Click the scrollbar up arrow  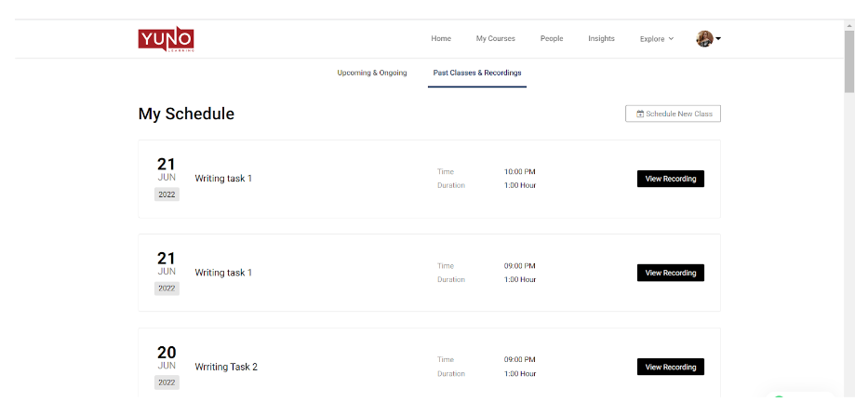(849, 25)
